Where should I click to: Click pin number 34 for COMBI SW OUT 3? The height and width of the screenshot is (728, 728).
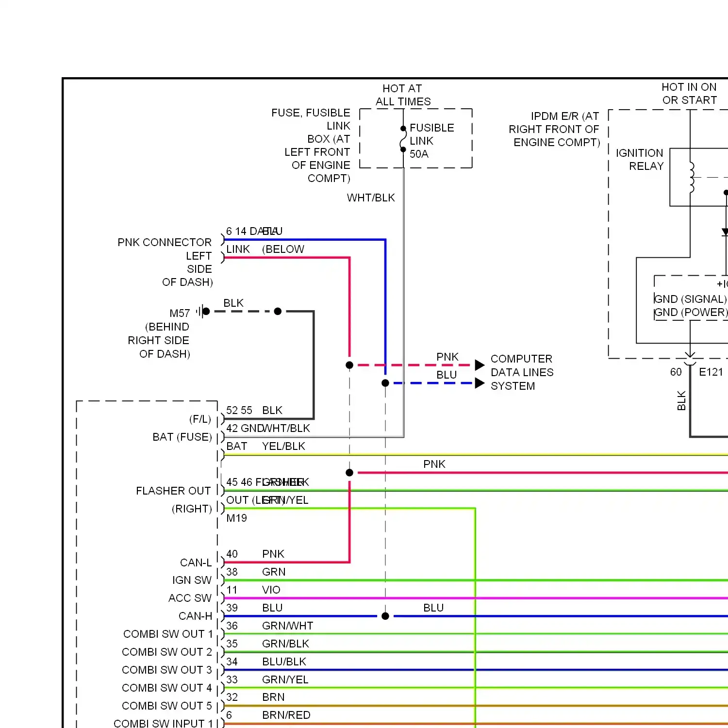[232, 662]
